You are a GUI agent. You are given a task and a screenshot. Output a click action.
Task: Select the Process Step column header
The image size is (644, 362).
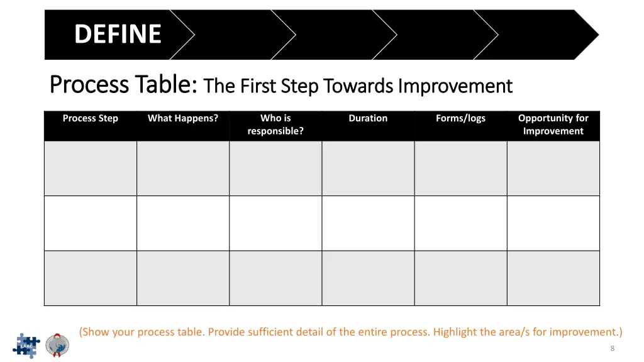coord(91,126)
